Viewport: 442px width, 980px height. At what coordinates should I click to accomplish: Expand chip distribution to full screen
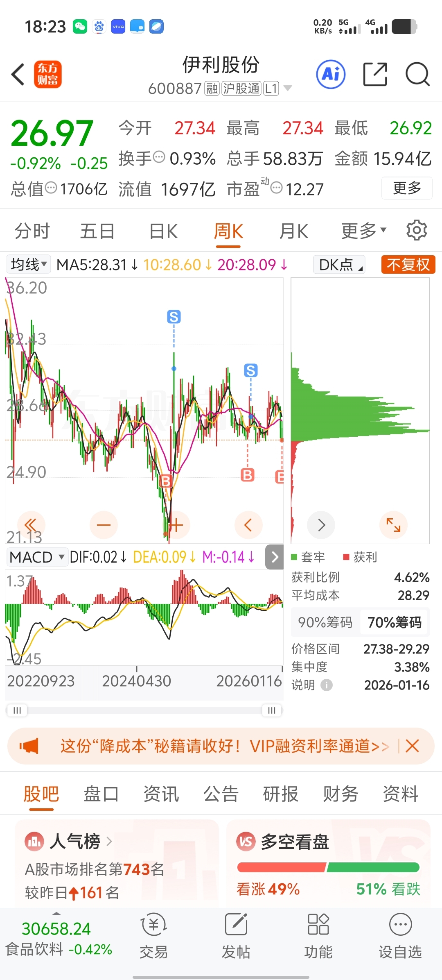tap(394, 525)
